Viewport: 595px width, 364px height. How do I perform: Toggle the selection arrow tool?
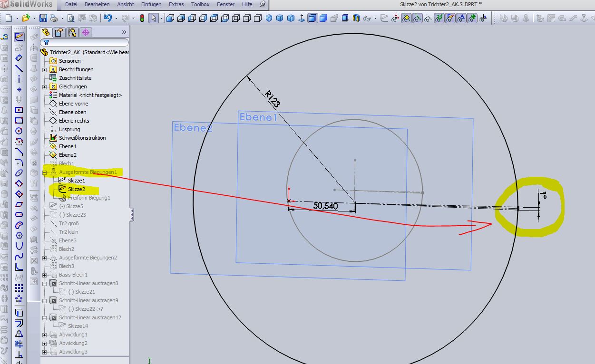153,18
